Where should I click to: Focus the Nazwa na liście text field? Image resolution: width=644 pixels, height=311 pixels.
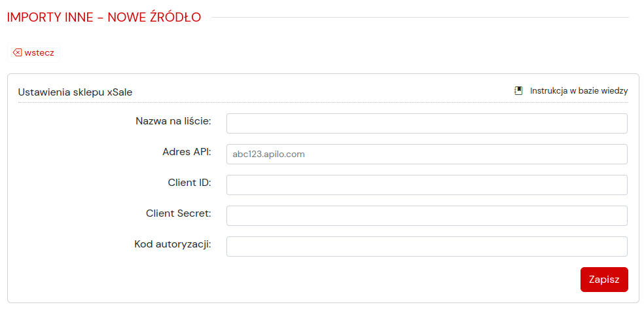427,123
